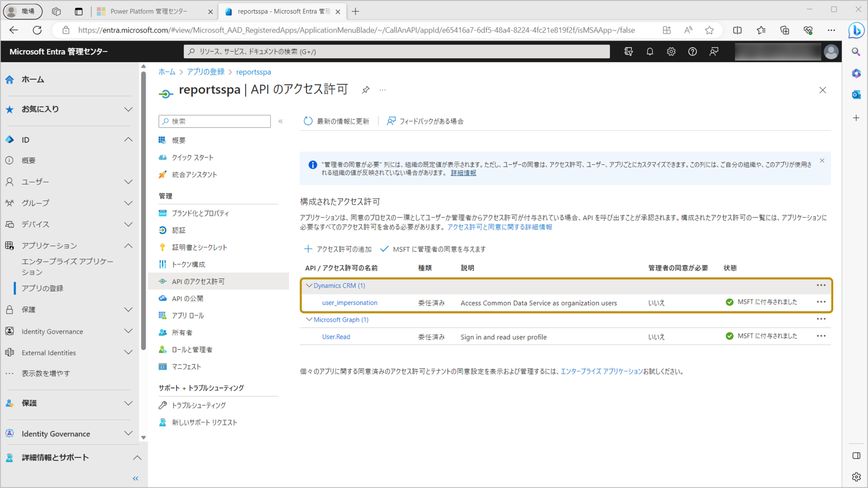Expand the お気に入り section

[128, 109]
